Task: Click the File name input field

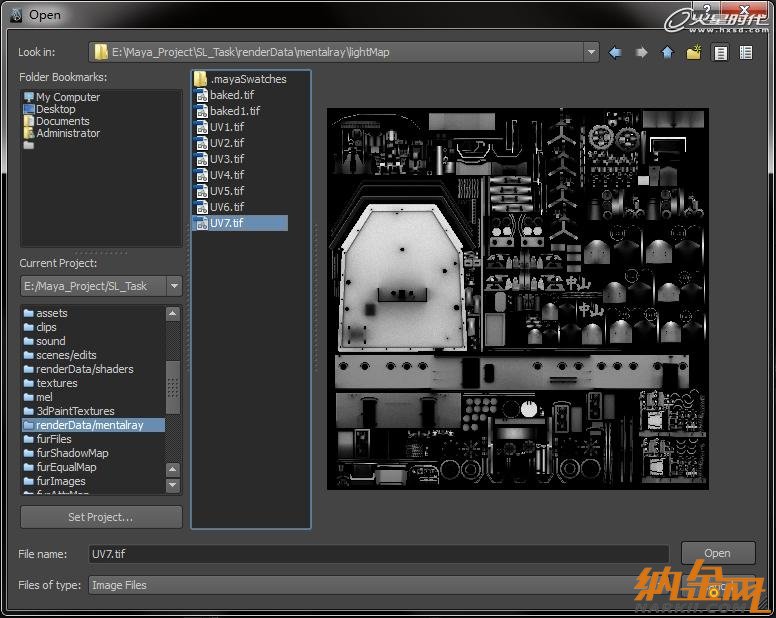Action: [378, 553]
